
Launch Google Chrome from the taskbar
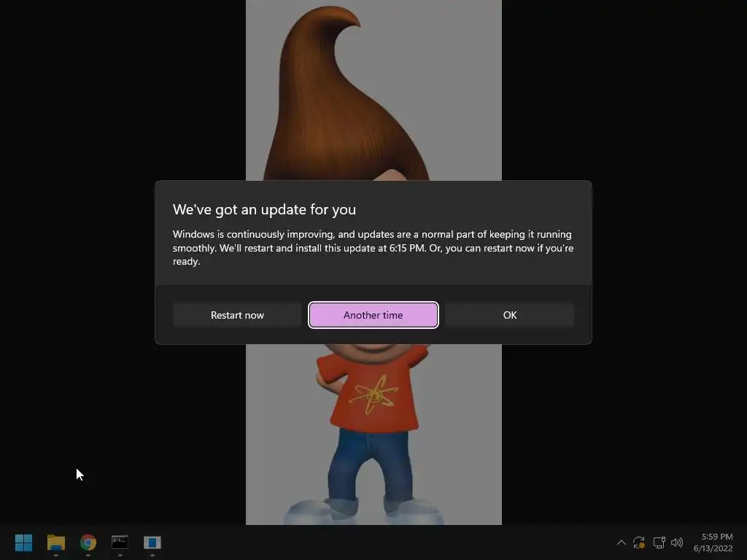pyautogui.click(x=88, y=542)
